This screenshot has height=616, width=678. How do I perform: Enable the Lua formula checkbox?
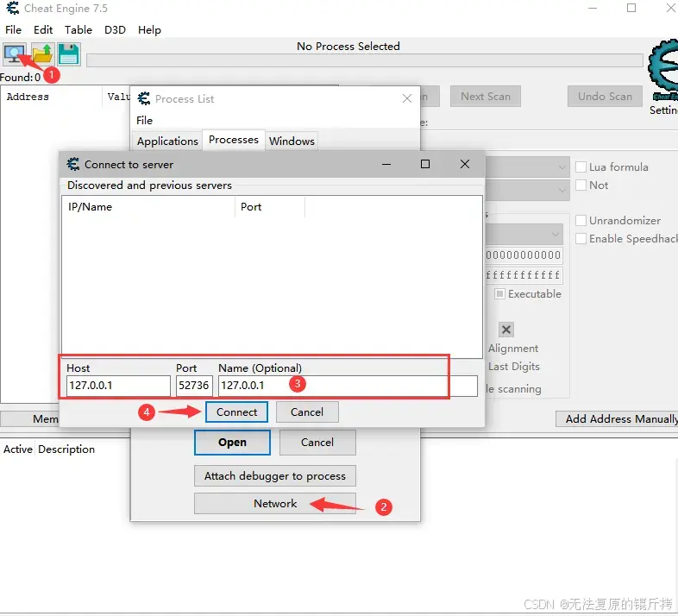tap(581, 167)
